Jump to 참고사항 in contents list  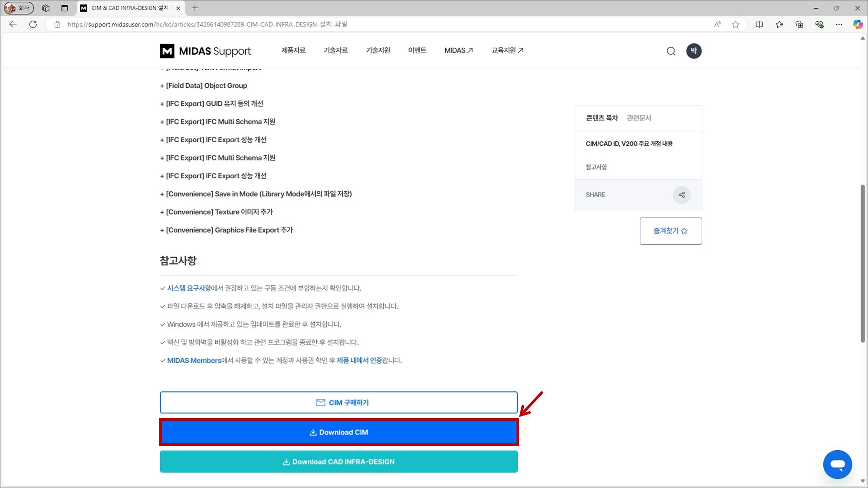[x=596, y=167]
